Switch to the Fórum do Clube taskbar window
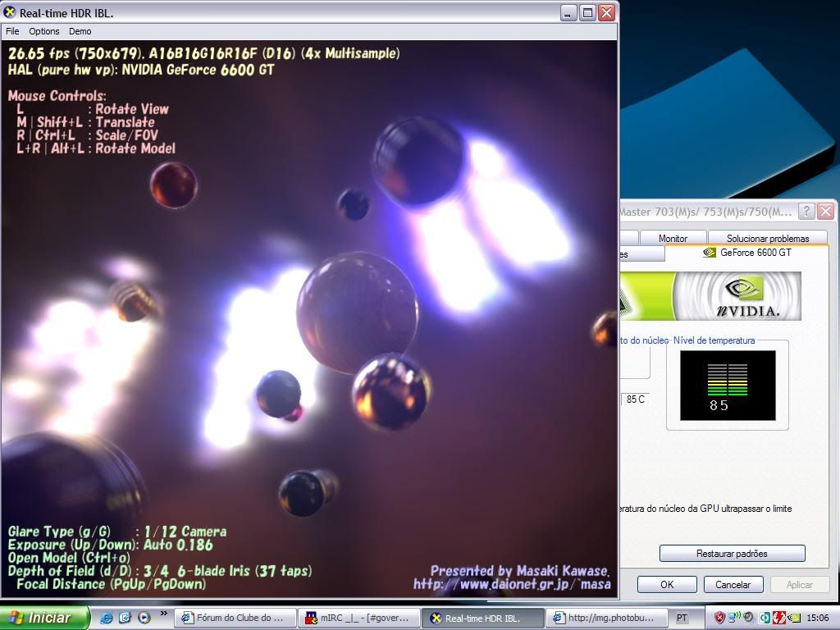Screen dimensions: 840x630 [235, 618]
